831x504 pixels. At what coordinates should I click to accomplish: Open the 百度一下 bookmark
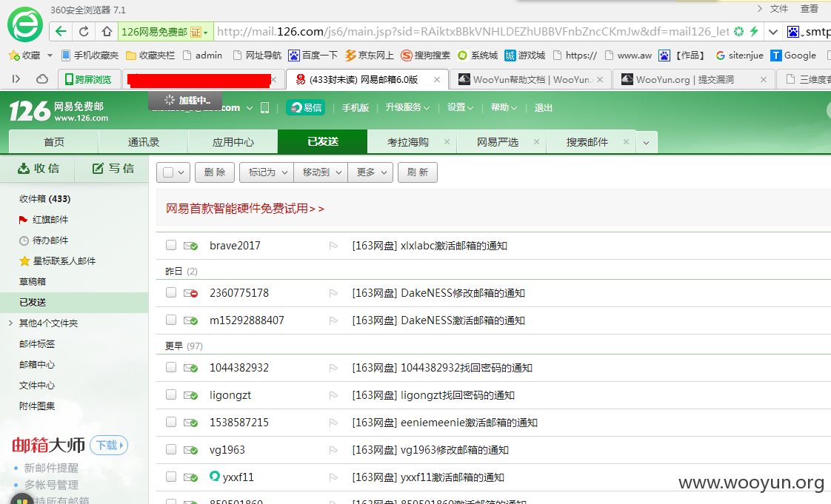(x=313, y=55)
